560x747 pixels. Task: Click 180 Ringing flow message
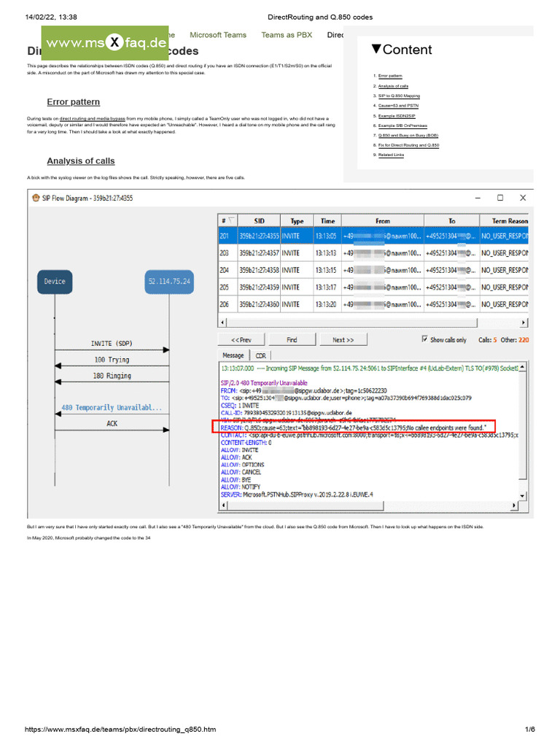coord(112,376)
